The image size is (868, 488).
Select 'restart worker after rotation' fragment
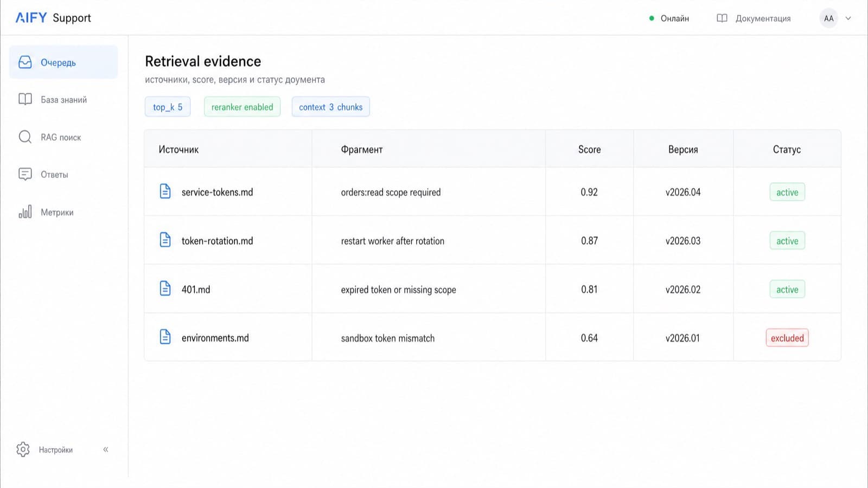[392, 241]
